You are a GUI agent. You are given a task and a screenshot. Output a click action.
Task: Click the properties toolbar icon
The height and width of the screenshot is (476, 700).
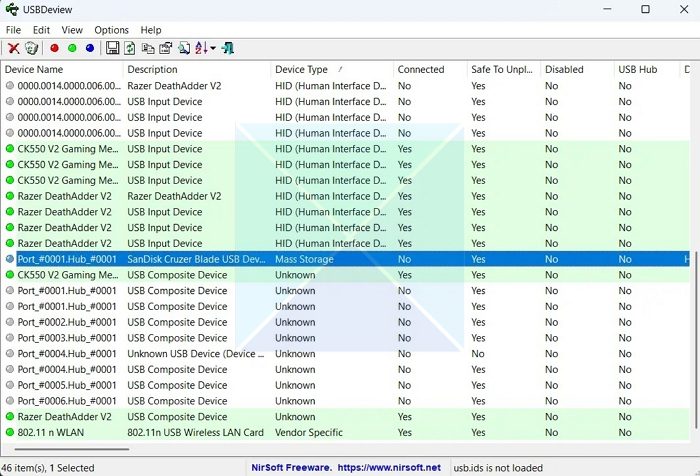point(166,48)
